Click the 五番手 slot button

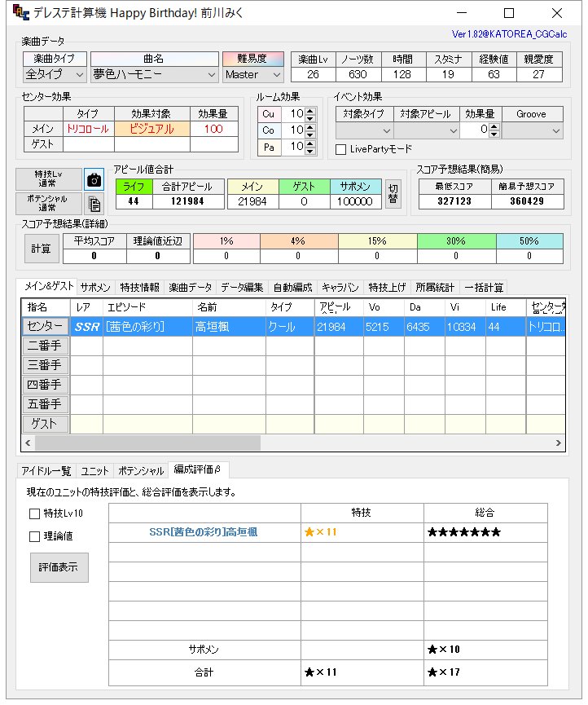[x=46, y=404]
